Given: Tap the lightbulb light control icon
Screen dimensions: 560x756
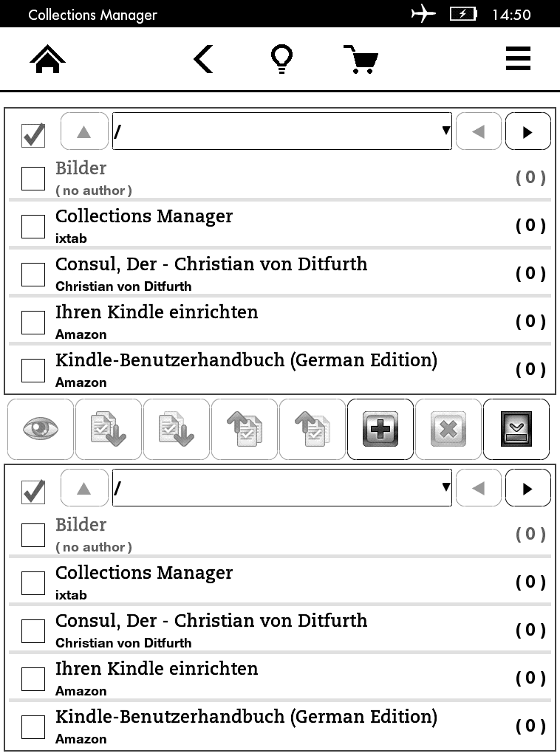Looking at the screenshot, I should coord(281,59).
